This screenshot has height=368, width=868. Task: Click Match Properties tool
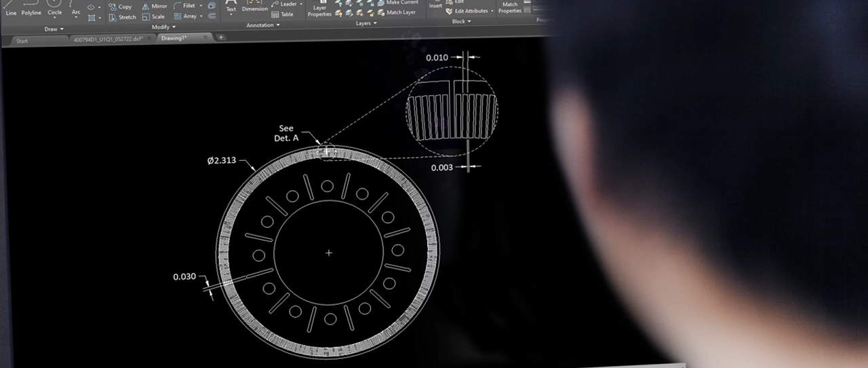[x=510, y=7]
